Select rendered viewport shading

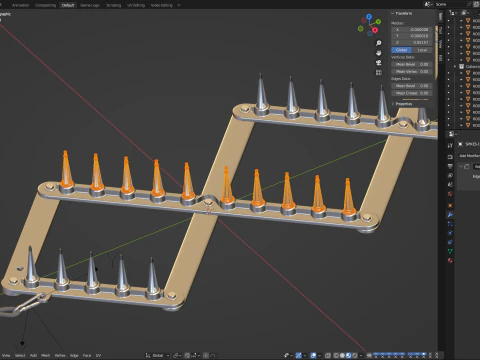click(355, 355)
